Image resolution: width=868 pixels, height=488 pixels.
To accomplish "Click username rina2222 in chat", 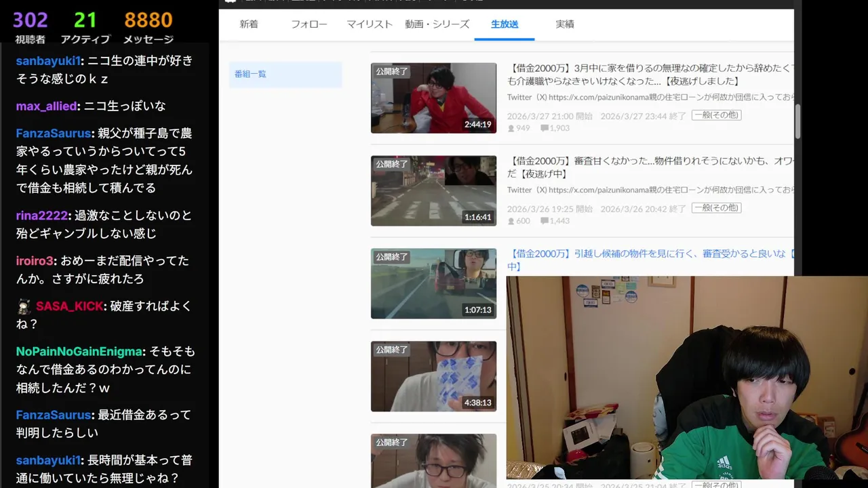I will tap(42, 216).
